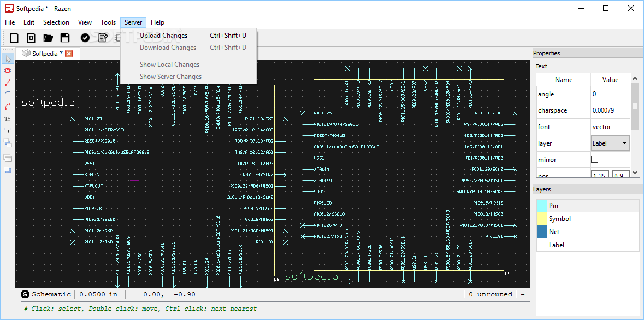Click the checkmark circle toolbar icon
This screenshot has height=320, width=644.
point(85,38)
